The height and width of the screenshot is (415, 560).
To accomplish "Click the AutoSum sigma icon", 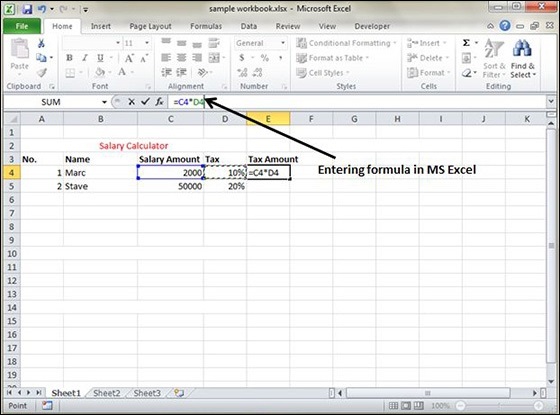I will pos(466,43).
